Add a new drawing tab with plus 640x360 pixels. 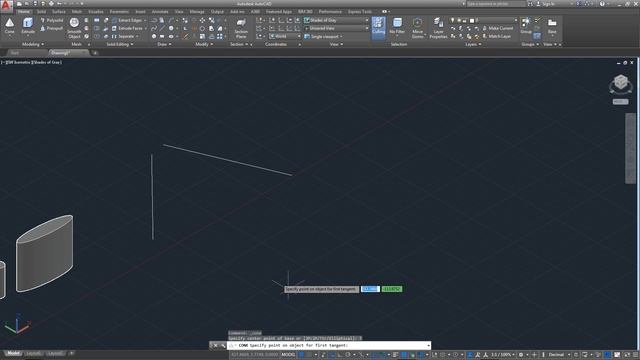point(95,53)
